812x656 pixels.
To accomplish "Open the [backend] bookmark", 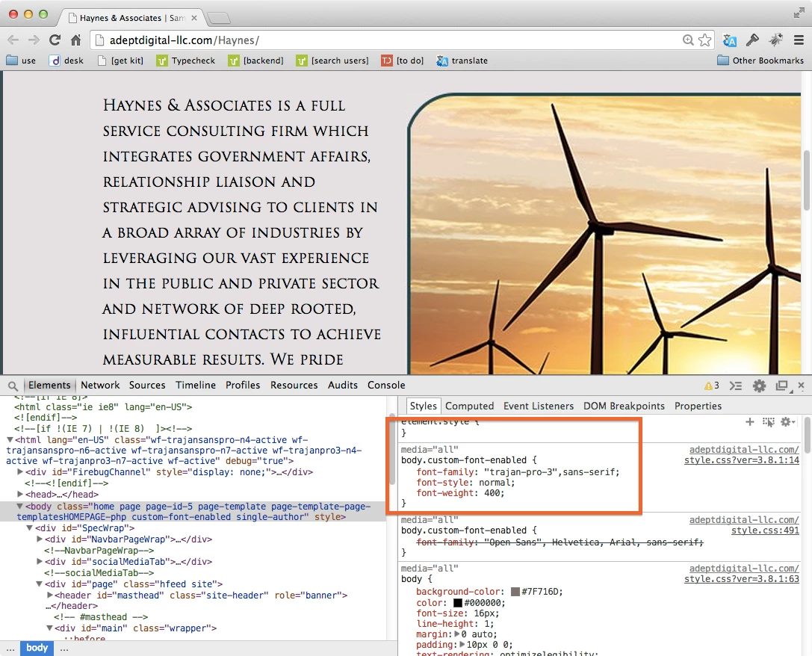I will click(x=255, y=61).
